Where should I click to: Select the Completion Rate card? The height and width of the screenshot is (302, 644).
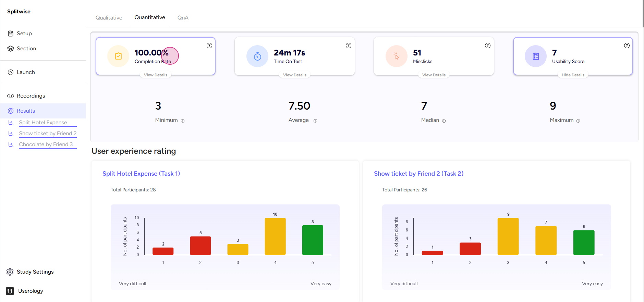tap(156, 56)
